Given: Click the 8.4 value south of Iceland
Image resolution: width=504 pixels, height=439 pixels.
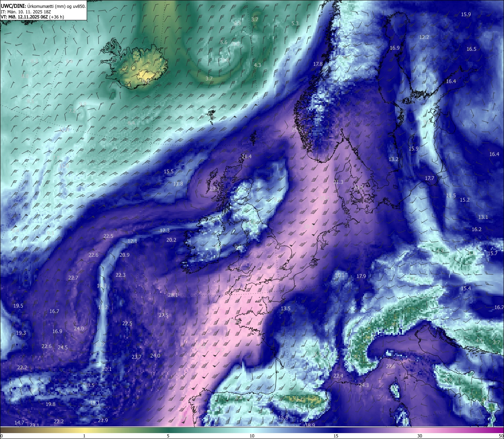Looking at the screenshot, I should [x=131, y=123].
